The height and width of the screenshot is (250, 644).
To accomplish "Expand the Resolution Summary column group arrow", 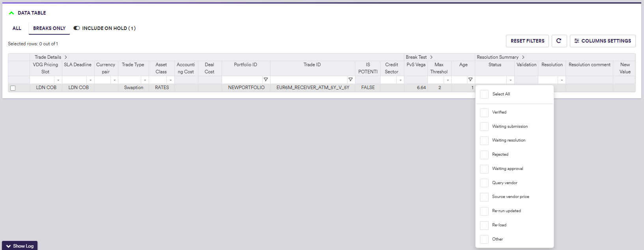I will (x=523, y=57).
